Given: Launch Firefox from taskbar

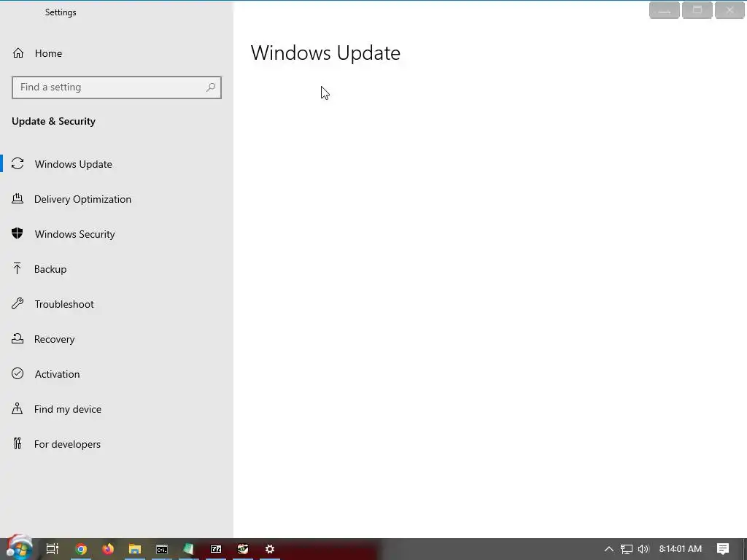Looking at the screenshot, I should (x=108, y=549).
